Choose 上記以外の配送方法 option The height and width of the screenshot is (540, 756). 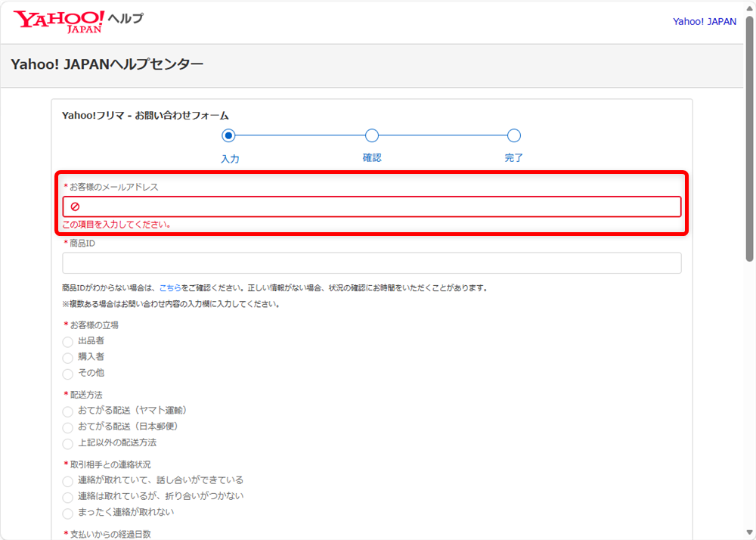[x=67, y=443]
